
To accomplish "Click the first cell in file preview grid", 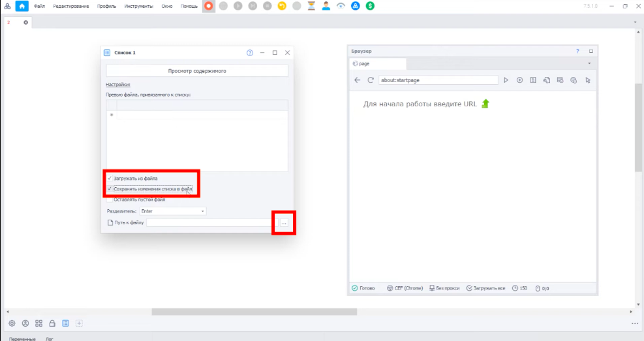I will (x=202, y=115).
